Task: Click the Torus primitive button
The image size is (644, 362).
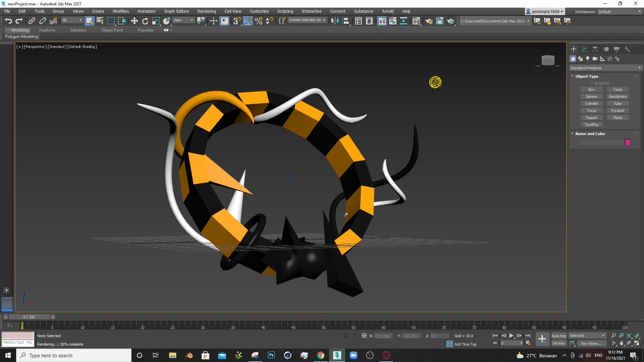Action: click(x=591, y=110)
